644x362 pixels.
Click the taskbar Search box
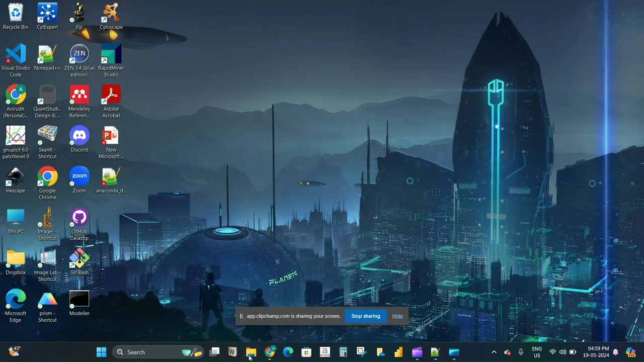[158, 352]
